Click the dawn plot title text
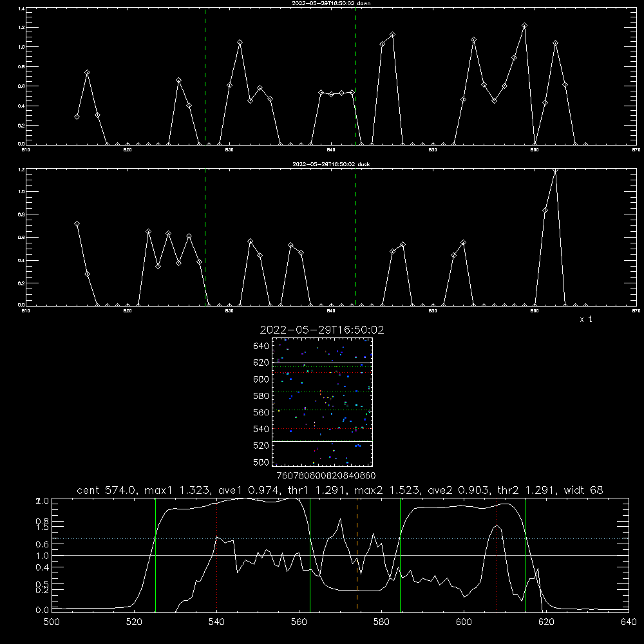Screen dimensions: 644x644 [331, 3]
